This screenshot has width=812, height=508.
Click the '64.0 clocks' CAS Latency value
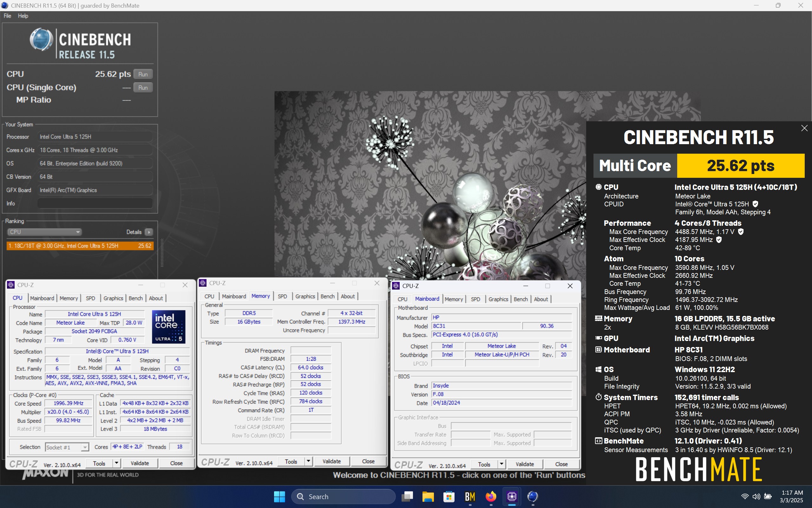click(311, 367)
